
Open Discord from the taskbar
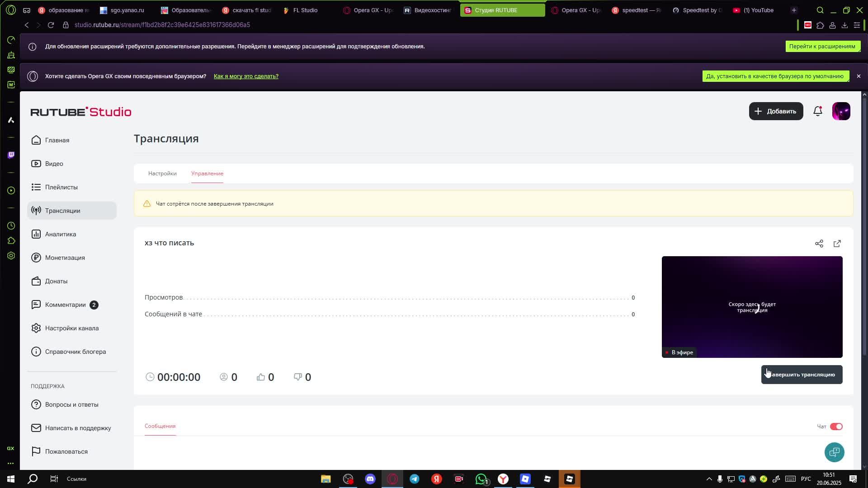point(370,479)
